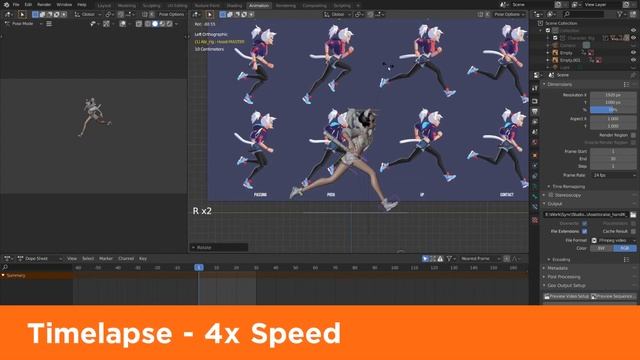The height and width of the screenshot is (360, 640).
Task: Select the Empty object icon in outliner
Action: tap(555, 53)
